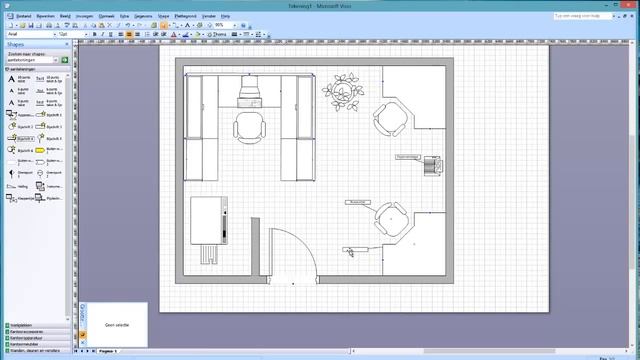Toggle Bullets formatting
640x360 pixels.
(147, 34)
